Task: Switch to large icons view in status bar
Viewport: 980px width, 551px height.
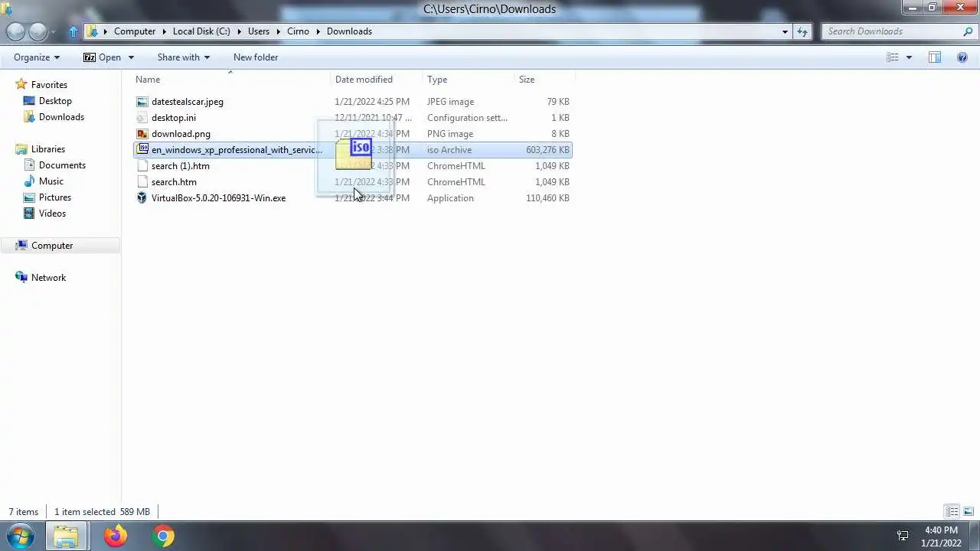Action: (968, 512)
